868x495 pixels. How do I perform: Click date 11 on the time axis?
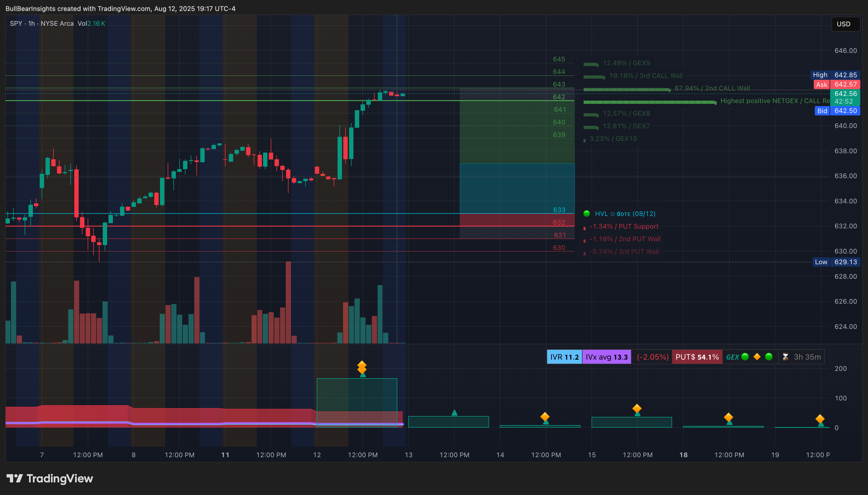225,454
